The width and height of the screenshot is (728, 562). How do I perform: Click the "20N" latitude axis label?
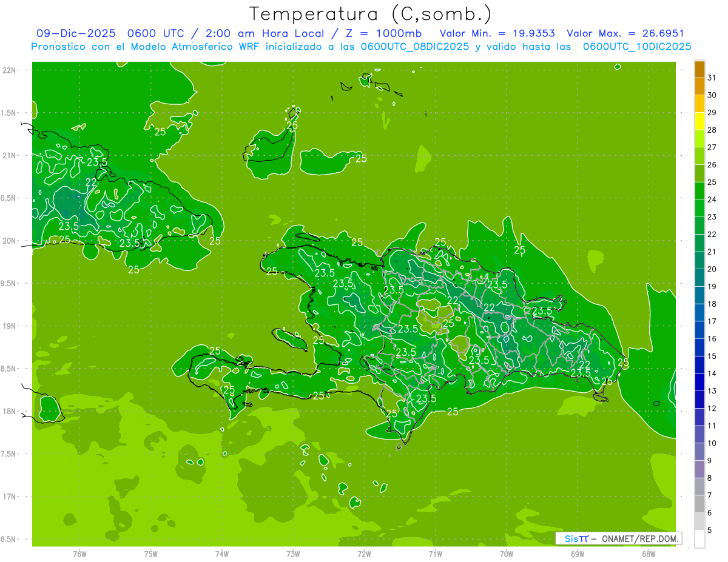pyautogui.click(x=10, y=241)
